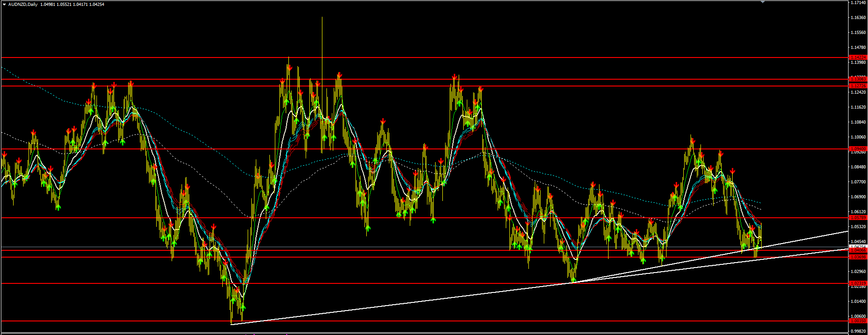
Task: Select the red level label 1.09400
Action: [x=858, y=149]
